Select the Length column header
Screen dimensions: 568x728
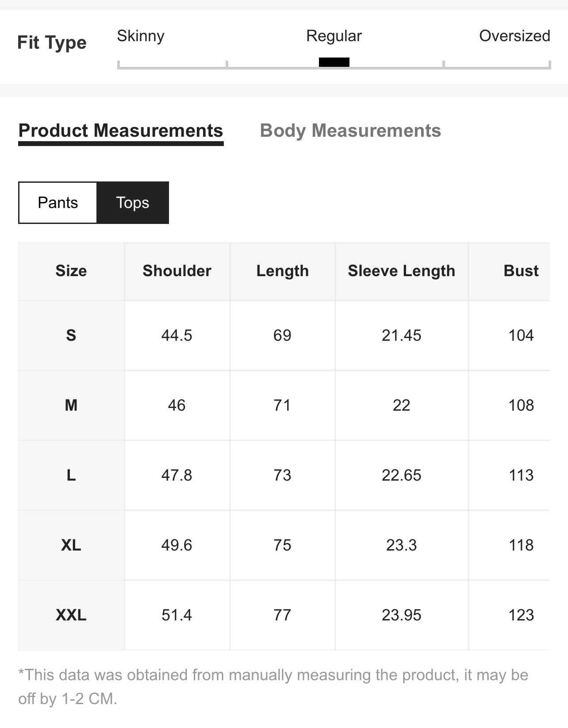(x=283, y=271)
